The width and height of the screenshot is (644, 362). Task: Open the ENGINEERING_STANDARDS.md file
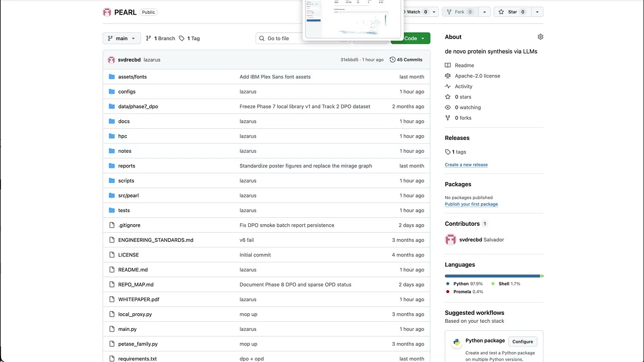[155, 240]
